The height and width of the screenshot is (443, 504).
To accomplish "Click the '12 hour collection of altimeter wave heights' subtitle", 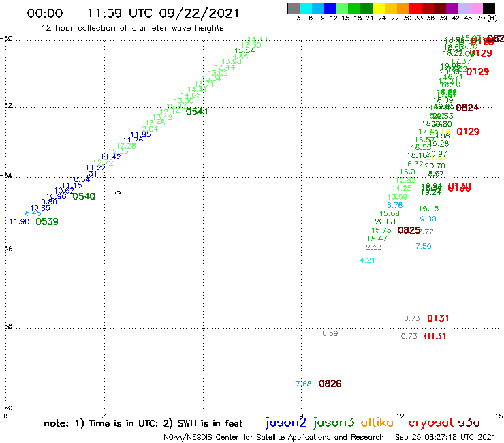I will (132, 28).
